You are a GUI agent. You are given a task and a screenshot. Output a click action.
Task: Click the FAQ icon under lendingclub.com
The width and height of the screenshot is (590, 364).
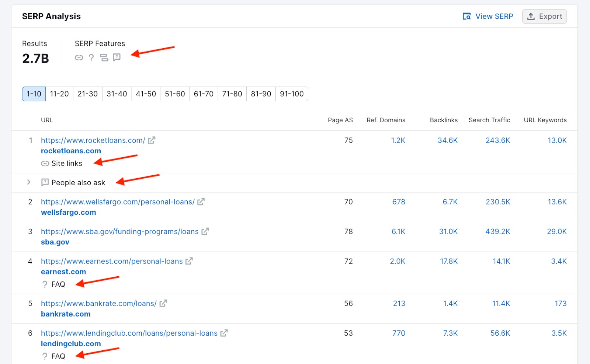coord(45,356)
